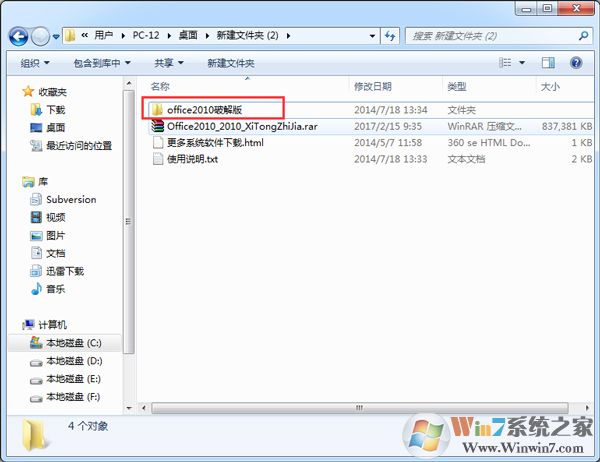The width and height of the screenshot is (600, 462).
Task: Click the change view icon
Action: [505, 62]
